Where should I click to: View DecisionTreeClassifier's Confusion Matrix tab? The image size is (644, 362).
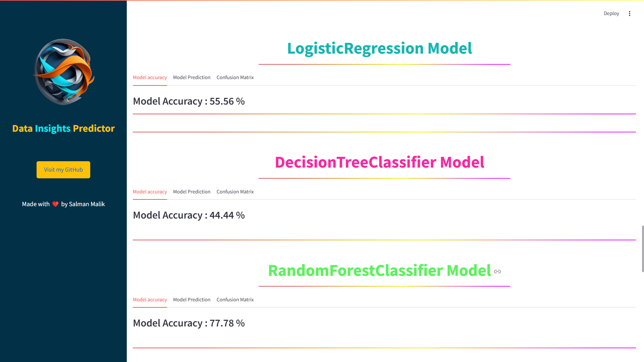coord(235,192)
